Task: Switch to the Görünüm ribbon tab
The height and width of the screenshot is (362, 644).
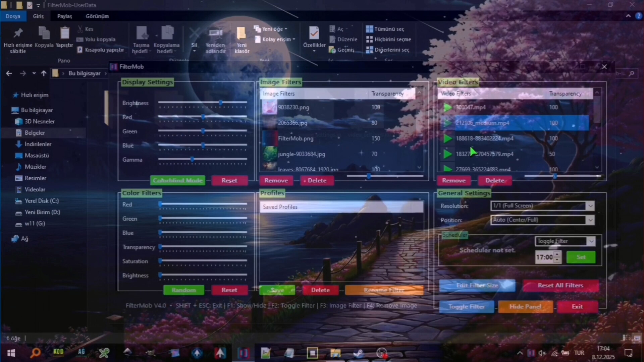Action: pyautogui.click(x=97, y=16)
